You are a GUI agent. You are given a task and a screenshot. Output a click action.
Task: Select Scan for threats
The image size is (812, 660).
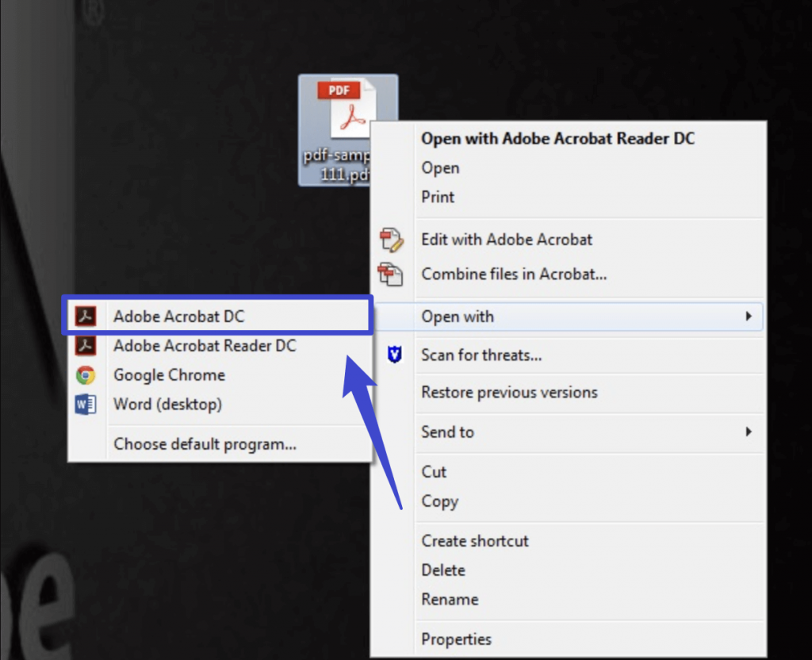coord(481,355)
